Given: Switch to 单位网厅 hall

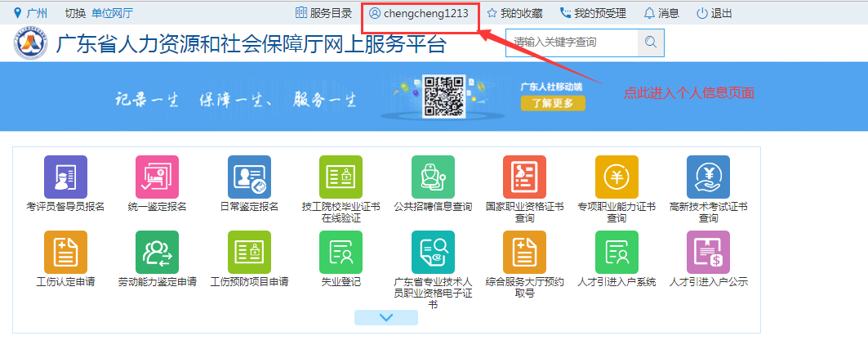Looking at the screenshot, I should [x=112, y=13].
